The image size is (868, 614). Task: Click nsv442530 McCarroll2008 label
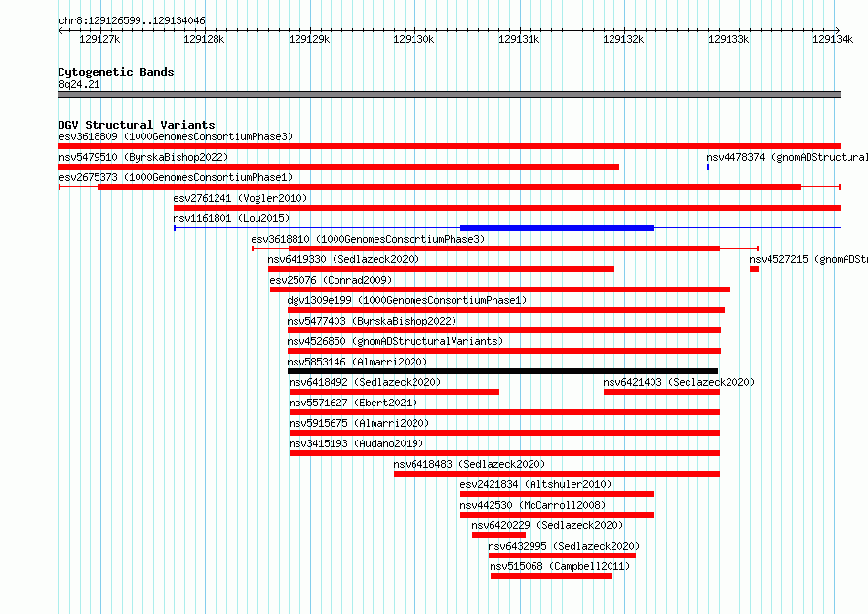pos(533,505)
